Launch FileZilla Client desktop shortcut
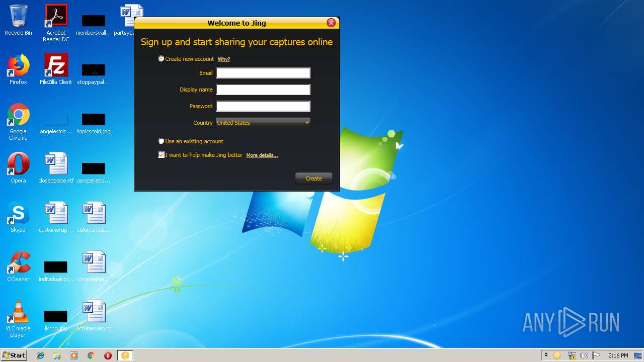The width and height of the screenshot is (644, 362). click(56, 69)
